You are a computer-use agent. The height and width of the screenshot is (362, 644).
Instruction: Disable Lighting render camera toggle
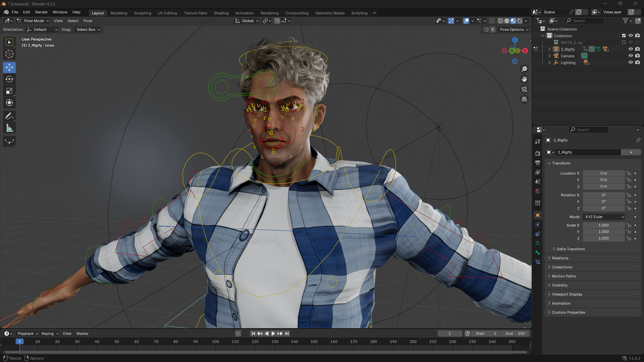pos(638,63)
